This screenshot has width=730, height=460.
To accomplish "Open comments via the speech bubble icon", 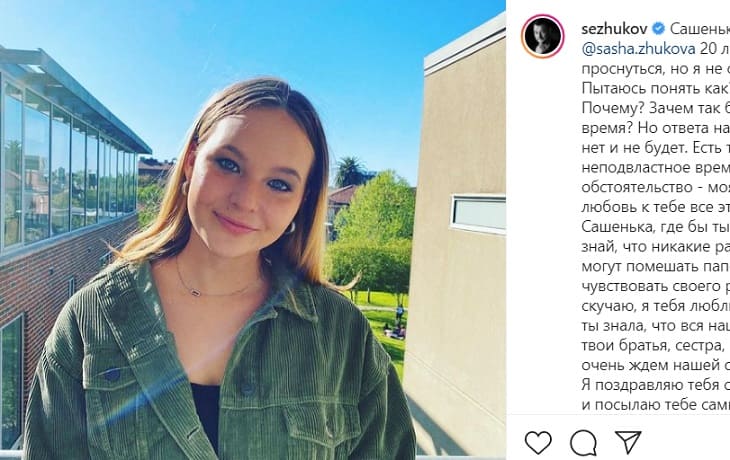I will [x=583, y=442].
